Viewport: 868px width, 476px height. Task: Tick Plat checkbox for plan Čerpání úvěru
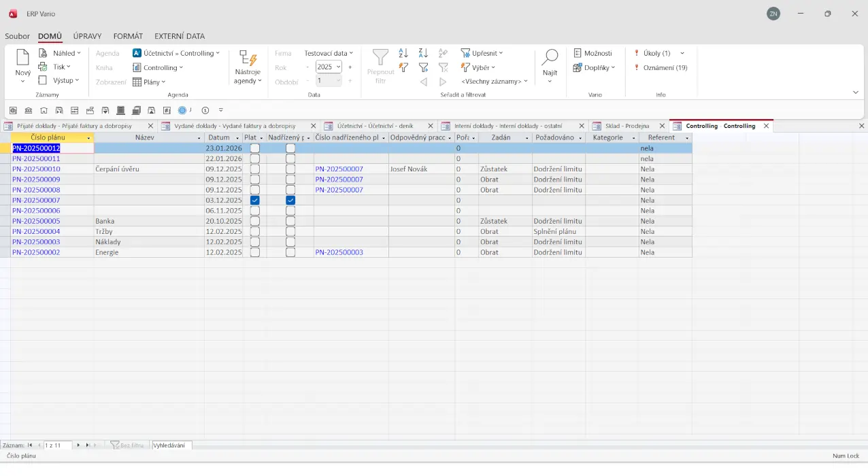[x=255, y=169]
